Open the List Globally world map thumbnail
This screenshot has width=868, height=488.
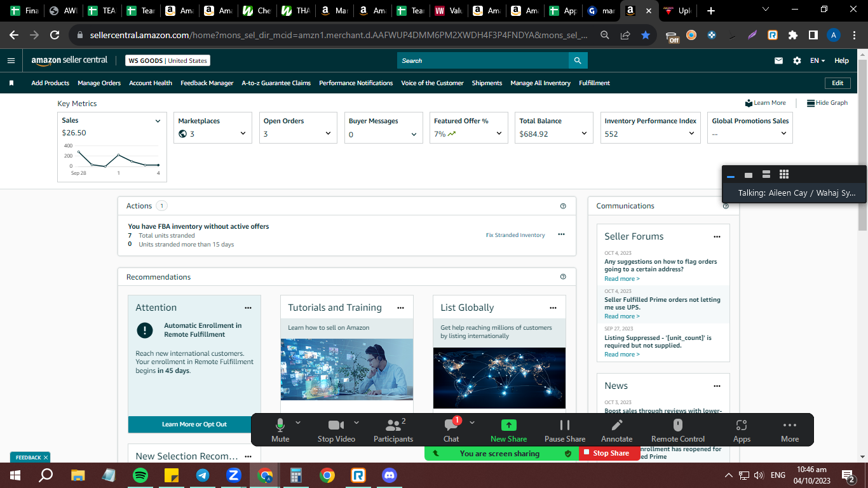[499, 378]
